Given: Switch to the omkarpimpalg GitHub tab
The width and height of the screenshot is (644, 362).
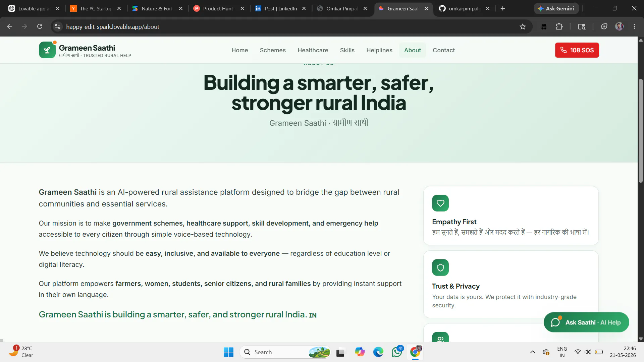Looking at the screenshot, I should tap(465, 8).
